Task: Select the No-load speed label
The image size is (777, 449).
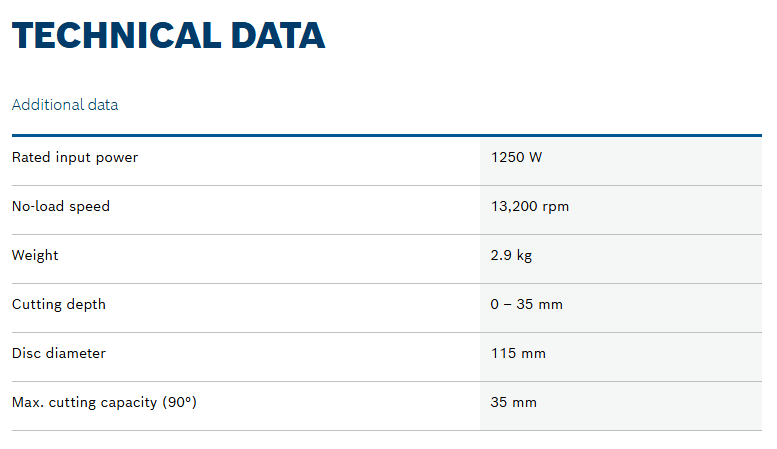Action: (x=61, y=206)
